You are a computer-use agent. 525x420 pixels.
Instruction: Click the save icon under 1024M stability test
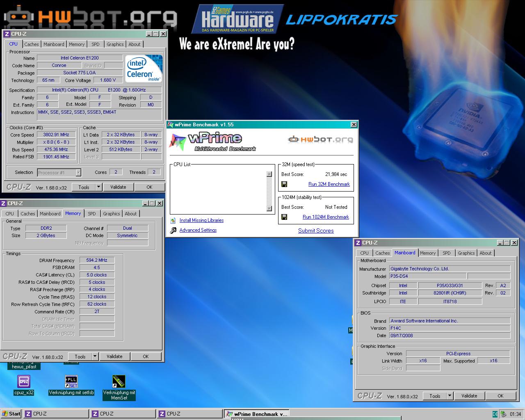[284, 217]
